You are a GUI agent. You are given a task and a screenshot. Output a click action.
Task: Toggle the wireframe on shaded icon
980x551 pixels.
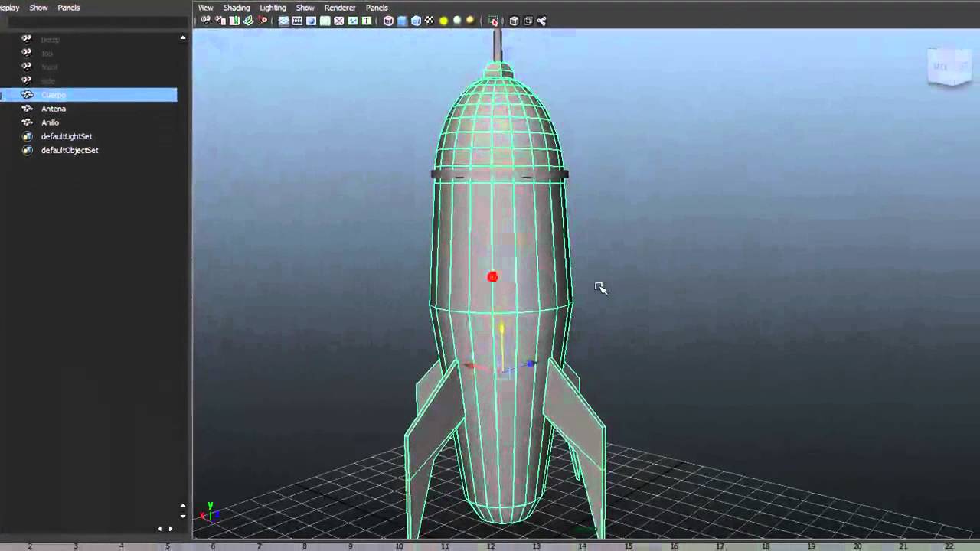(416, 21)
